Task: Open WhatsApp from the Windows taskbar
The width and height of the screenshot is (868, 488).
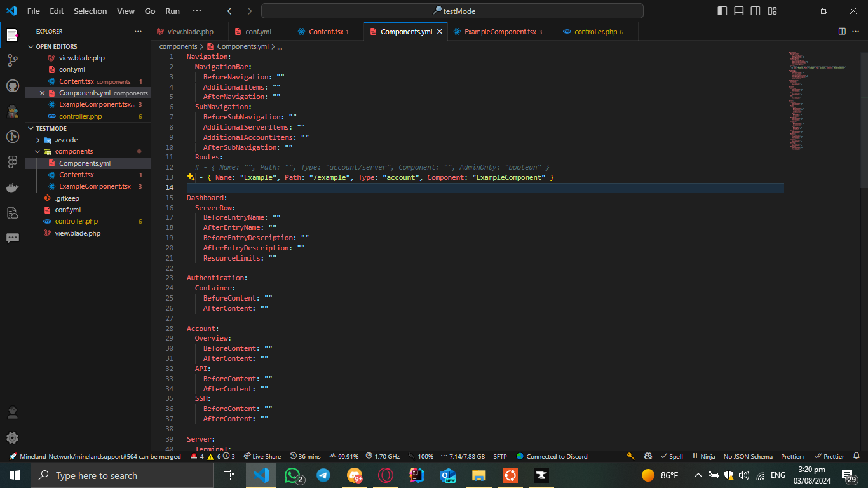Action: click(x=293, y=475)
